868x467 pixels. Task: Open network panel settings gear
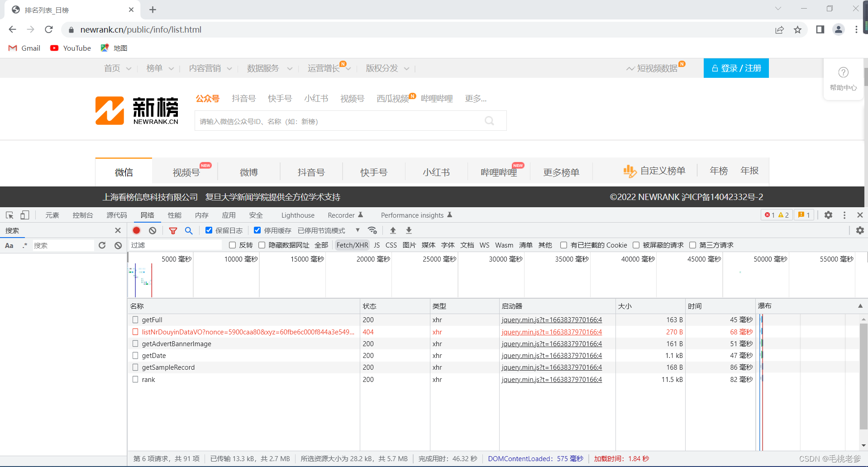(x=860, y=230)
